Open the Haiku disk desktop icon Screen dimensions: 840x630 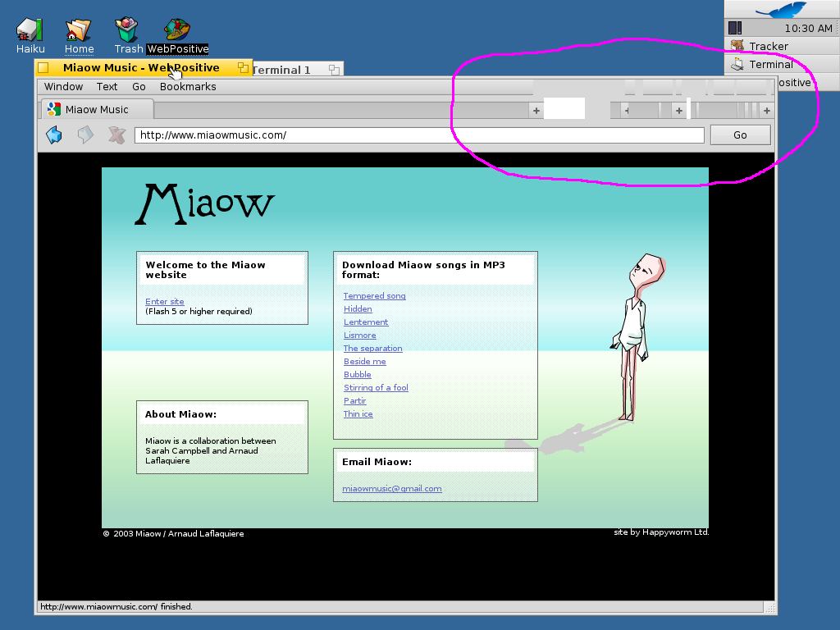tap(30, 31)
